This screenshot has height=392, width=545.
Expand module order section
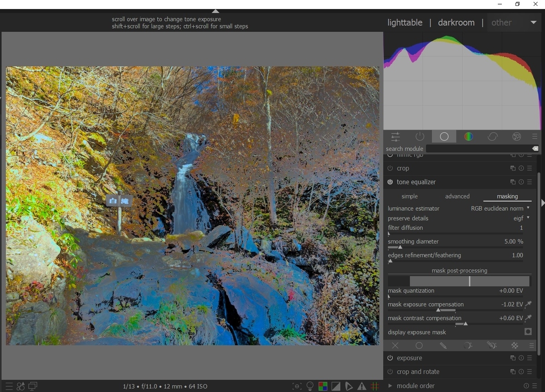coord(390,386)
